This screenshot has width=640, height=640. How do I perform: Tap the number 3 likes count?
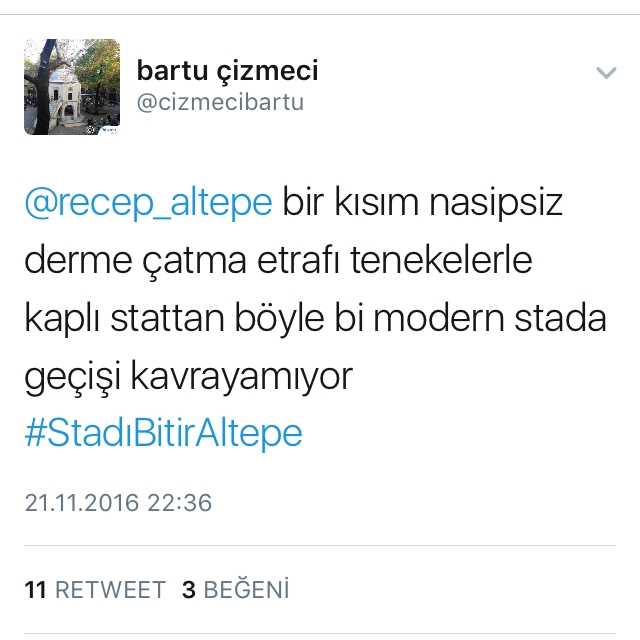pos(189,590)
